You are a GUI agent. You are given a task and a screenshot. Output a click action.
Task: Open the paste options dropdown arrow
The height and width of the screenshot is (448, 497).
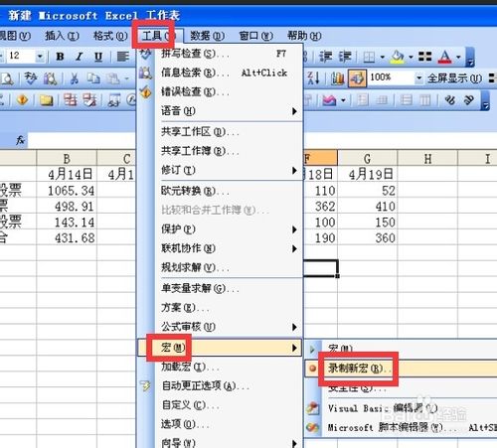click(x=126, y=78)
